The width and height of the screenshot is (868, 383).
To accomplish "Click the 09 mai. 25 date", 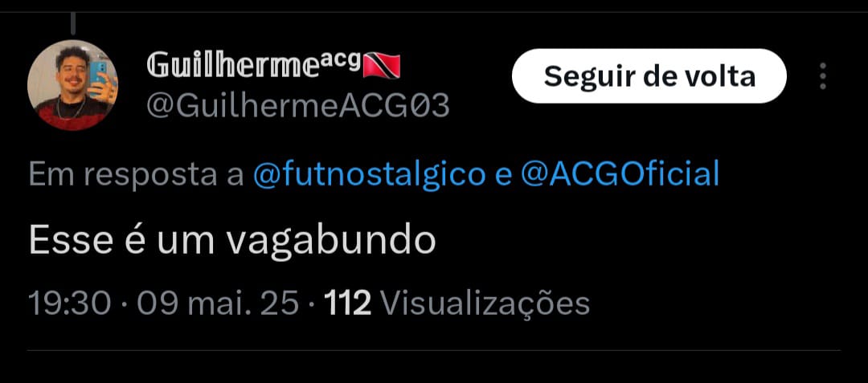I will tap(218, 304).
